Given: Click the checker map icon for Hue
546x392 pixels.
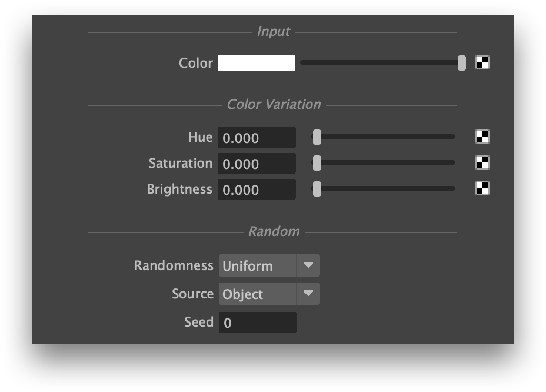Looking at the screenshot, I should (x=482, y=137).
